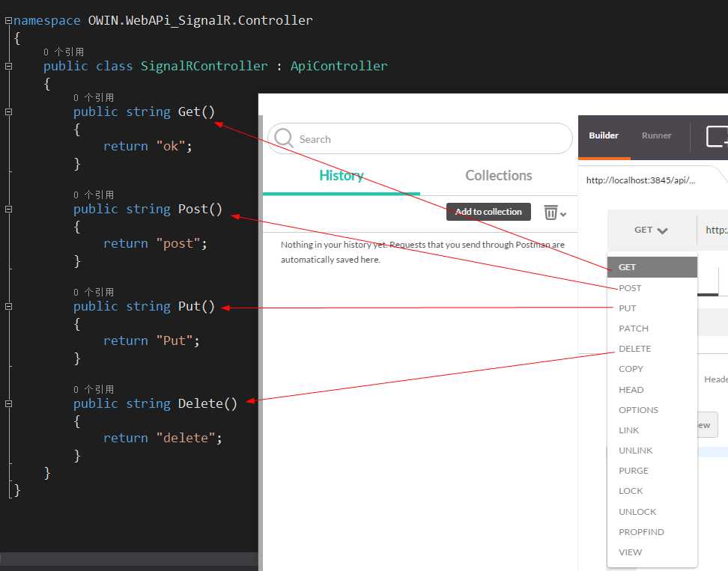
Task: Click the "post" string literal
Action: [178, 243]
